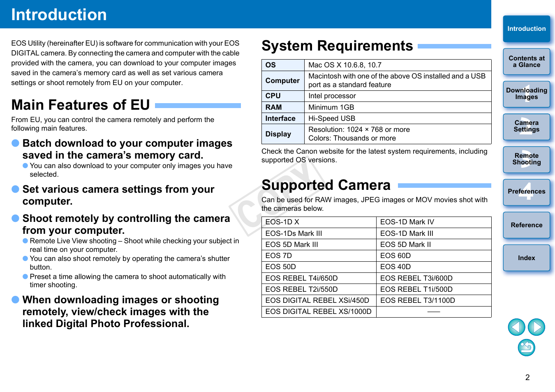Select the 'EOS-1D X' table cell

pos(319,222)
